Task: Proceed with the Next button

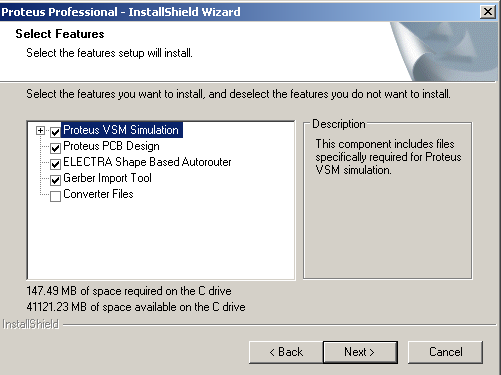Action: [x=360, y=352]
